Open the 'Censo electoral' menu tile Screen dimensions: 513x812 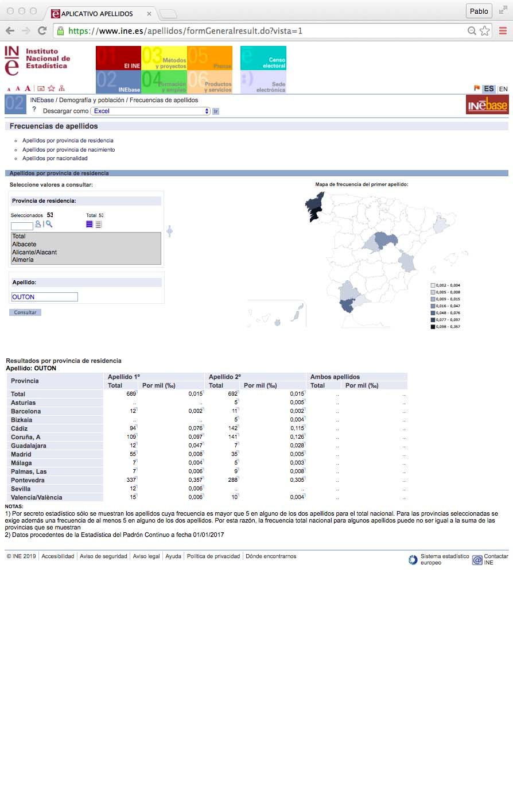[x=263, y=58]
